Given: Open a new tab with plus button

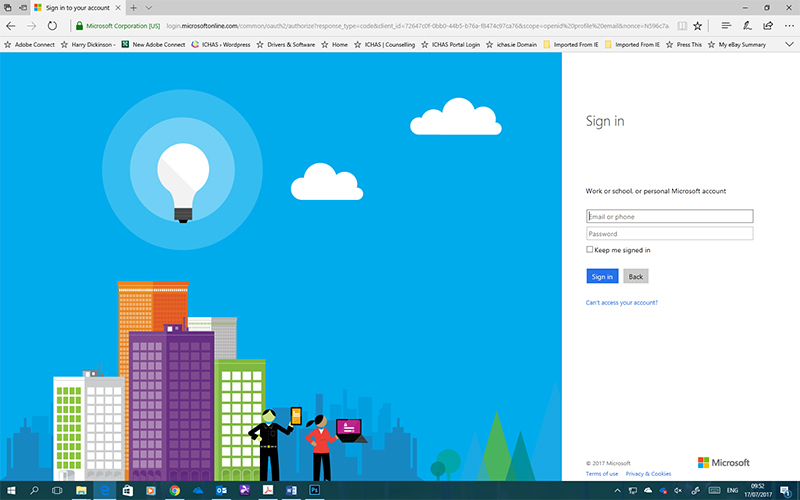Looking at the screenshot, I should click(x=133, y=7).
